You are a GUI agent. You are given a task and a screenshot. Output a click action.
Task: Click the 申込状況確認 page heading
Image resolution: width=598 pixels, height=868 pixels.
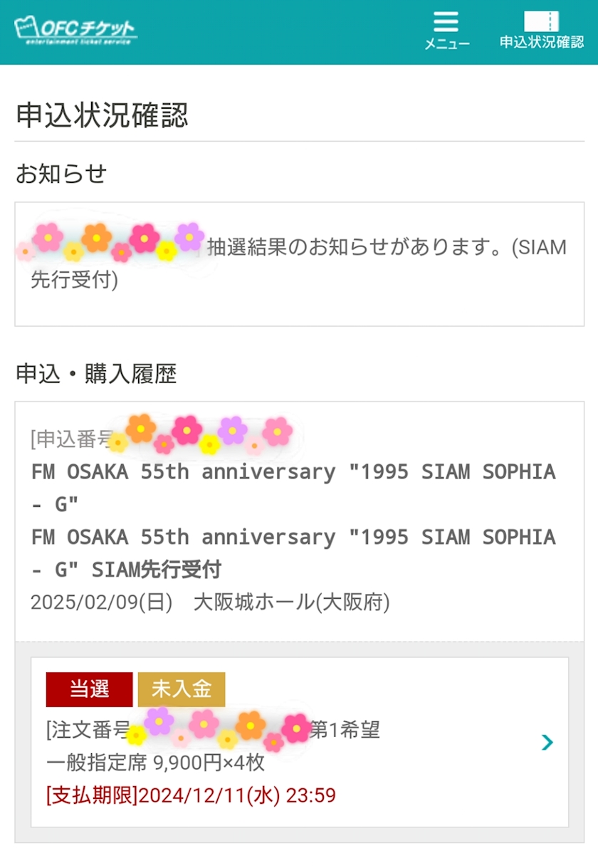pos(102,115)
